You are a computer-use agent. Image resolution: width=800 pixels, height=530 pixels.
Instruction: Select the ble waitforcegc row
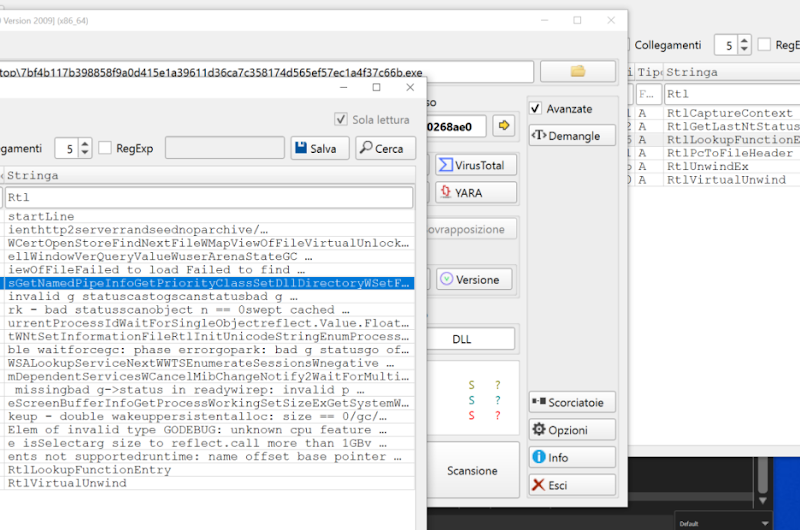pos(209,349)
